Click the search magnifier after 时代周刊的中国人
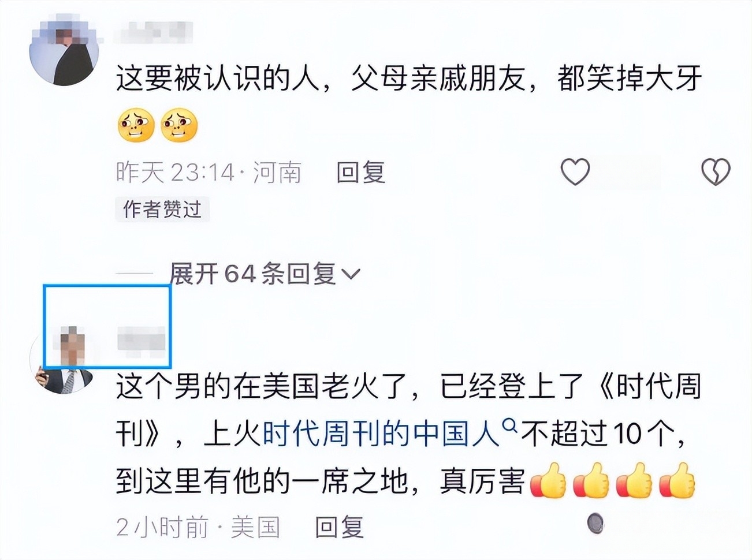 [x=509, y=425]
